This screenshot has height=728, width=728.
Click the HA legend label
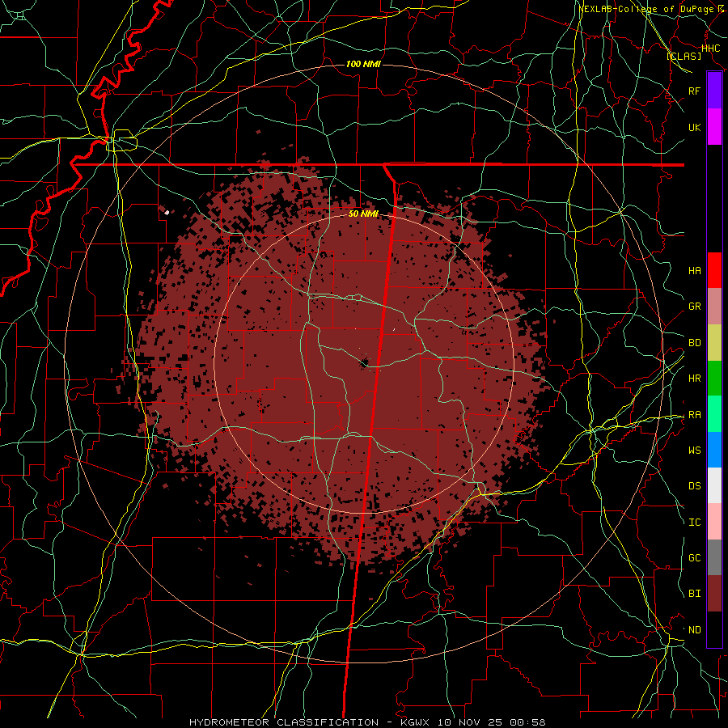695,270
